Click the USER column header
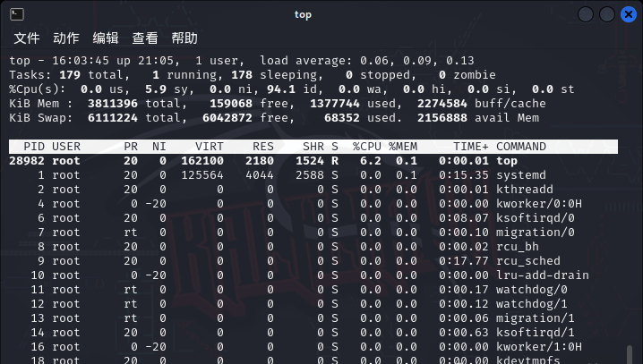This screenshot has width=643, height=364. coord(66,147)
